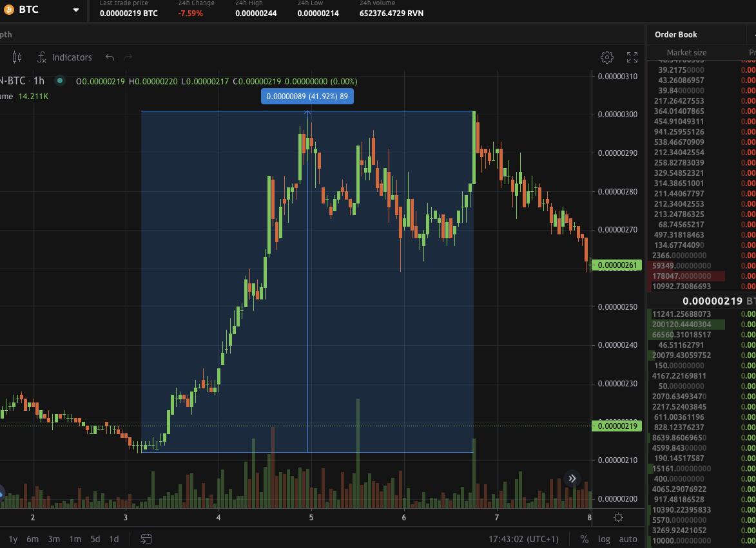Toggle percentage price scale

coord(583,540)
